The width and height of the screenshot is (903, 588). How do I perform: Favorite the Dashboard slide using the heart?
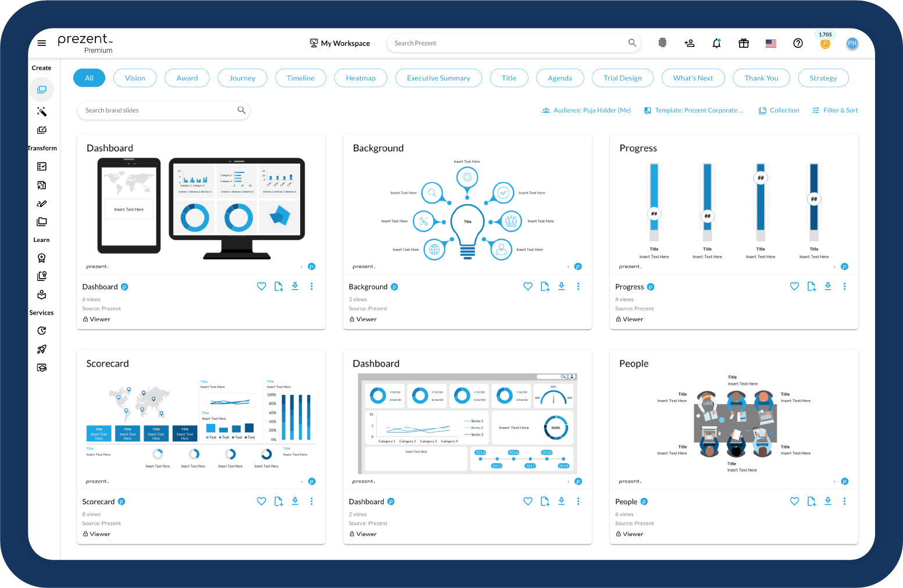(261, 286)
